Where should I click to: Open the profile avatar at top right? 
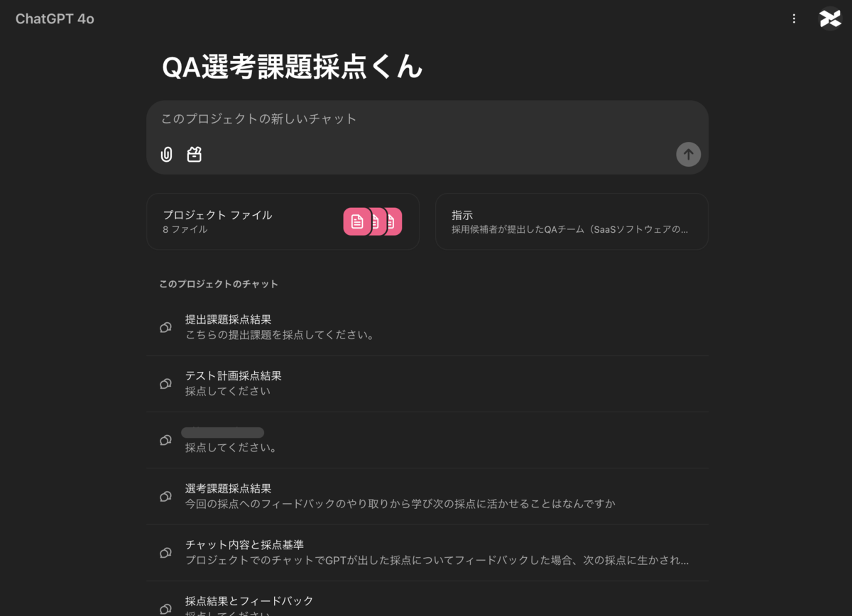point(829,18)
